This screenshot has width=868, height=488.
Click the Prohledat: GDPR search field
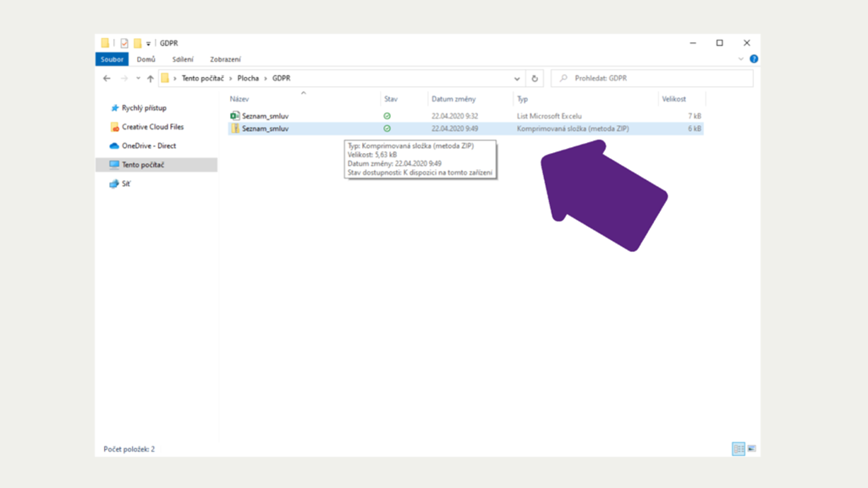(x=652, y=79)
